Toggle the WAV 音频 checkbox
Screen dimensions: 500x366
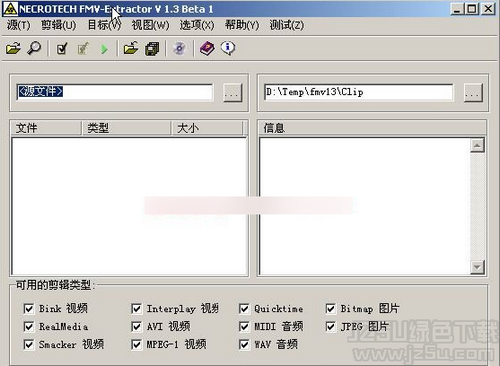tap(244, 344)
